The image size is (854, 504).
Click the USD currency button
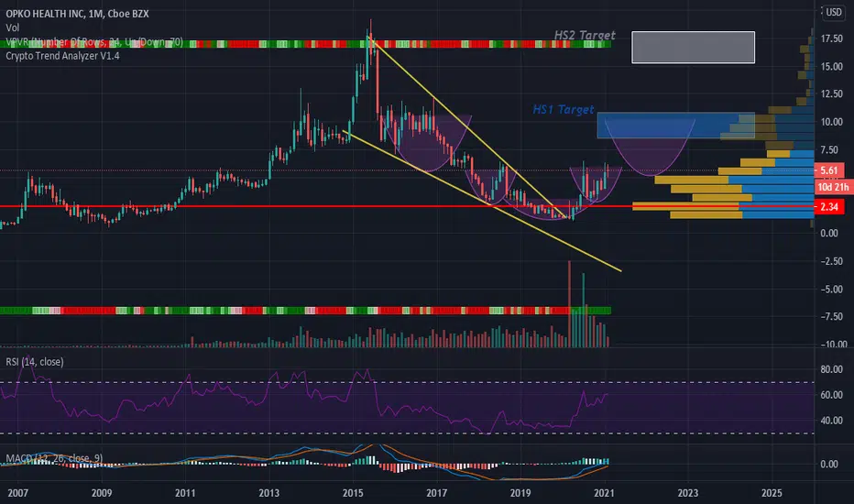click(x=834, y=12)
